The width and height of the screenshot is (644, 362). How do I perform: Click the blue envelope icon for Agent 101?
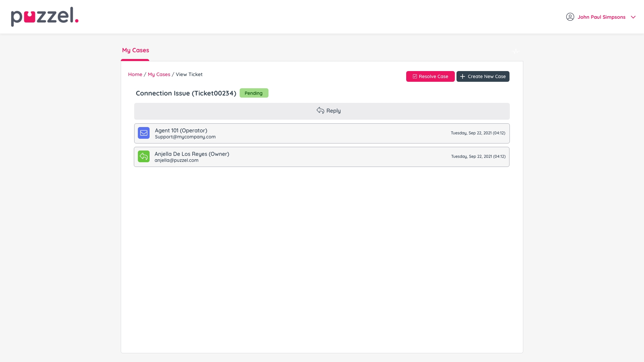(x=144, y=133)
